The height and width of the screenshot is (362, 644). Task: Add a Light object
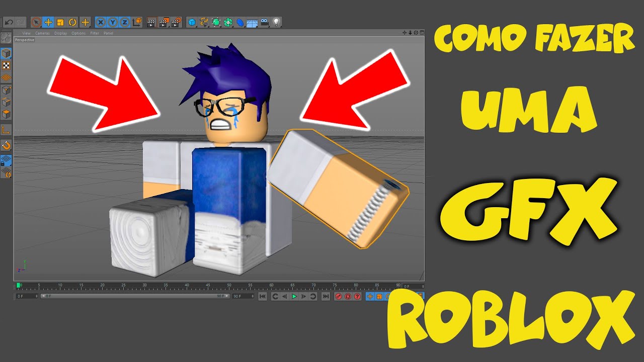pyautogui.click(x=276, y=22)
